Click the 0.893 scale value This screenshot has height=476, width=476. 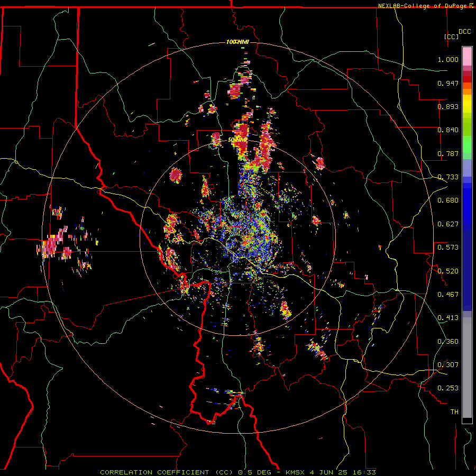click(448, 106)
